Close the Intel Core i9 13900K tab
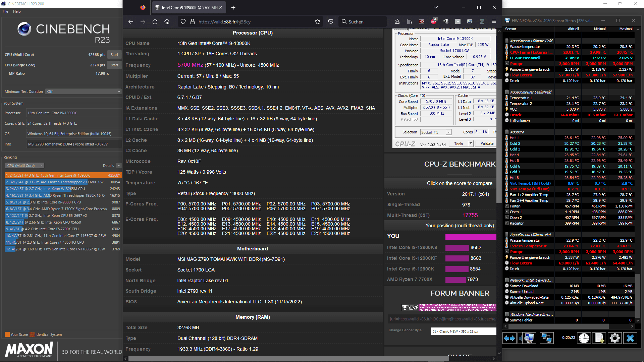644x362 pixels. (221, 7)
